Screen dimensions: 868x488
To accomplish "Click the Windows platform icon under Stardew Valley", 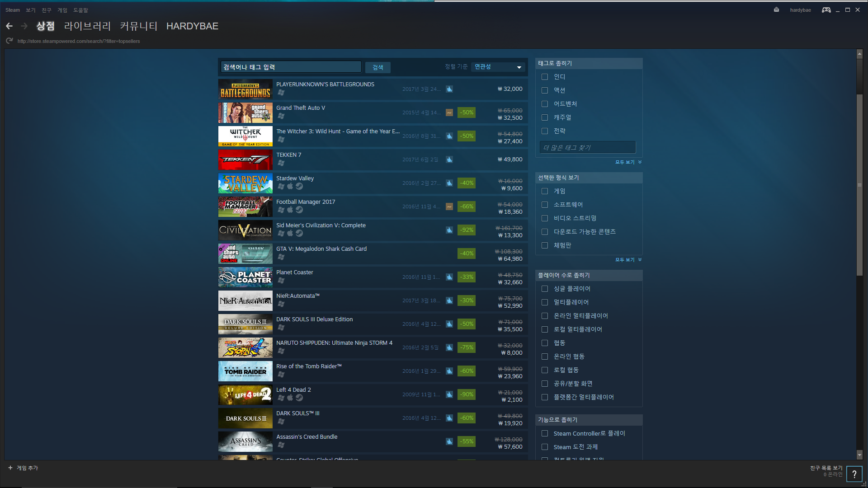I will pyautogui.click(x=281, y=186).
